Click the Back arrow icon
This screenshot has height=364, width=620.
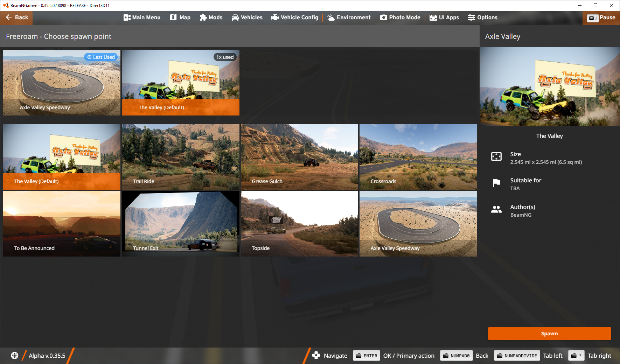[9, 17]
